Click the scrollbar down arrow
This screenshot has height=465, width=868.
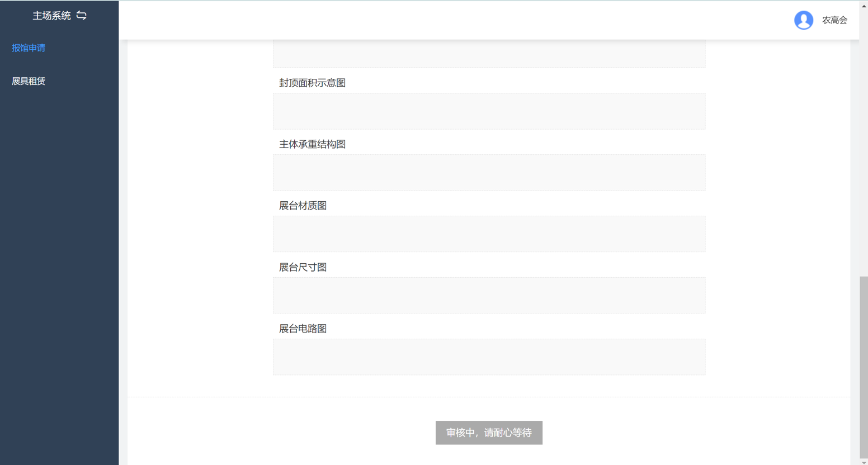[x=864, y=462]
